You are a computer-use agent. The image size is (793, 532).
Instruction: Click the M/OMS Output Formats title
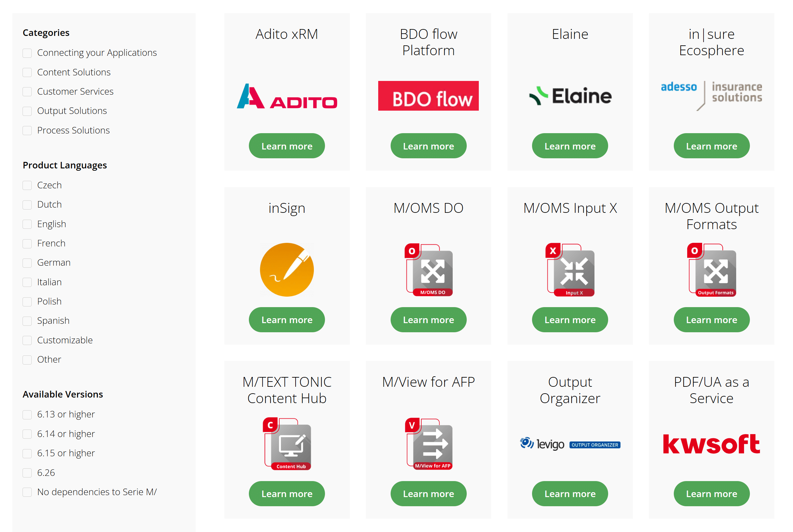coord(712,216)
